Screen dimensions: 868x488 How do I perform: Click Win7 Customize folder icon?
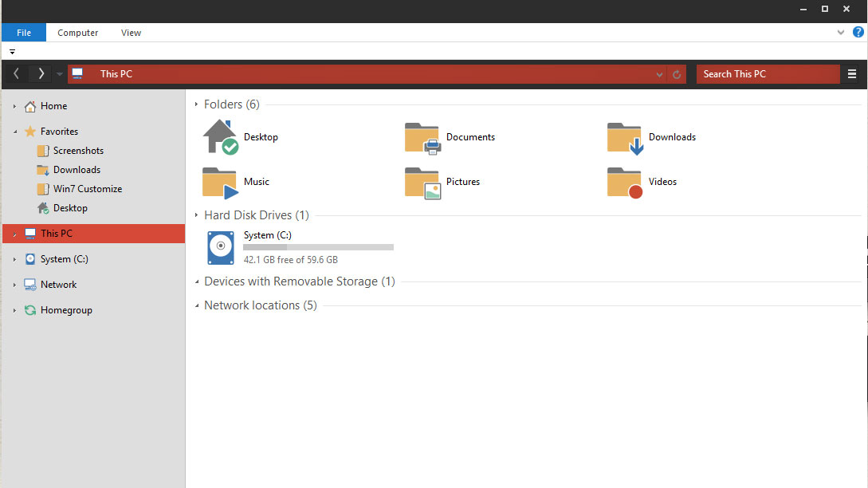(42, 189)
